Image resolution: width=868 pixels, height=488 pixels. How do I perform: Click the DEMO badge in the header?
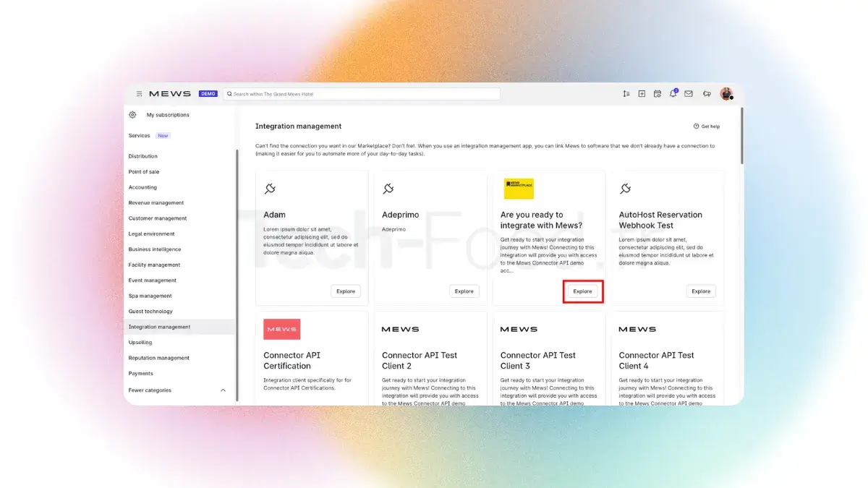[208, 94]
